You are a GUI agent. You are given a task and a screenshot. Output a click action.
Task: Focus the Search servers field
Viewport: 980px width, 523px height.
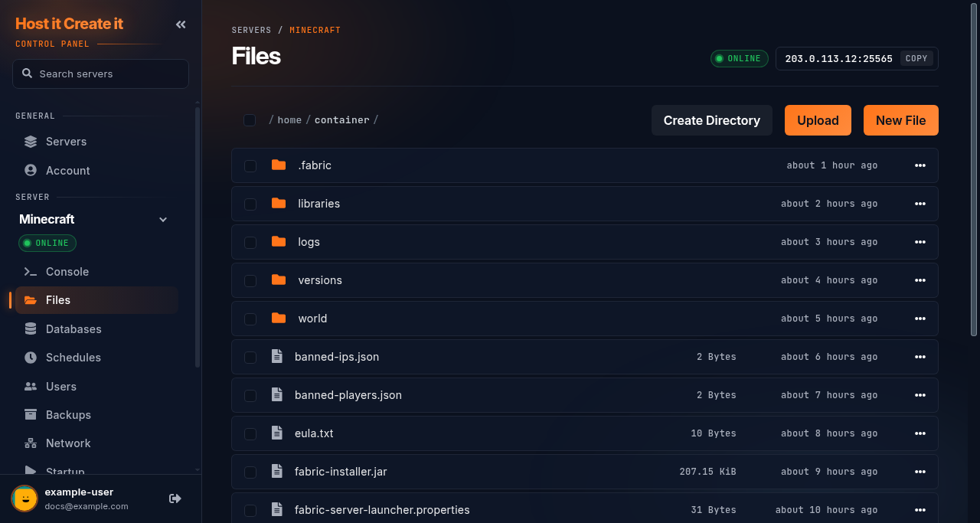click(100, 74)
